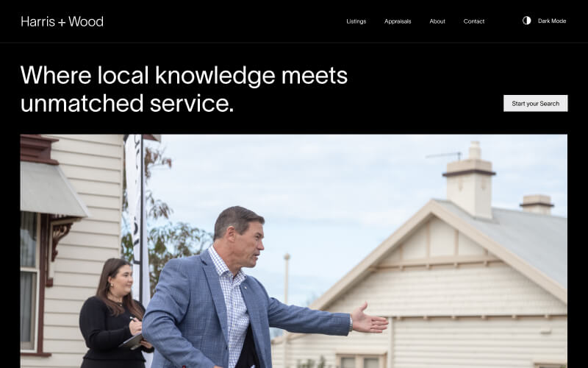Click the small chimney at far right

537,205
